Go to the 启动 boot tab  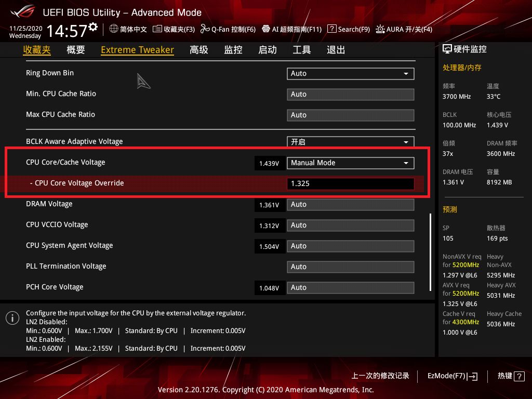268,50
